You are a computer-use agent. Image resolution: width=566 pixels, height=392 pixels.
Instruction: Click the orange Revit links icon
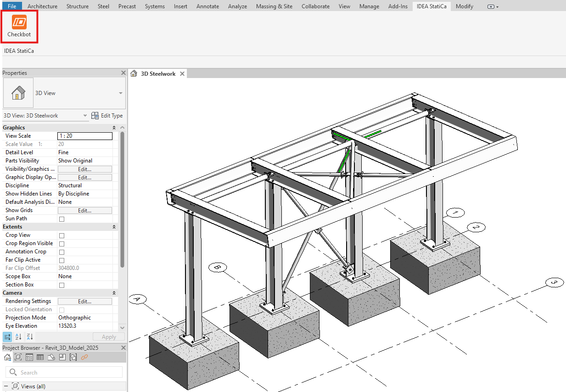coord(84,357)
